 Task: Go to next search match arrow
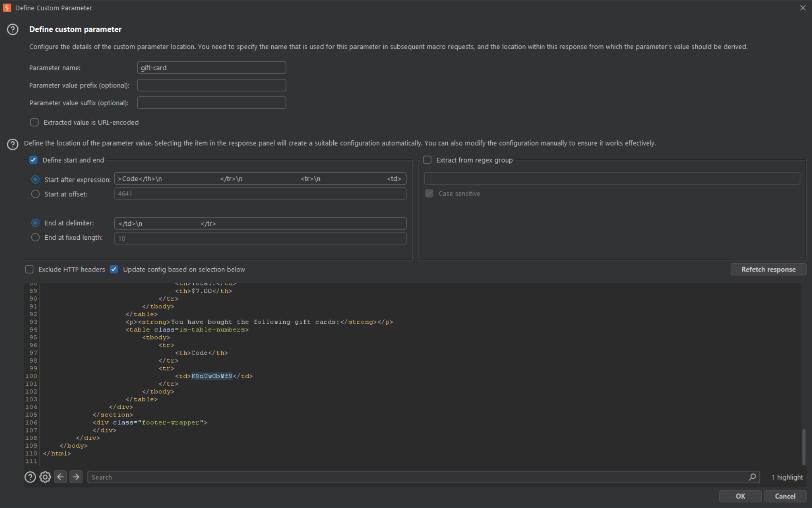[76, 477]
